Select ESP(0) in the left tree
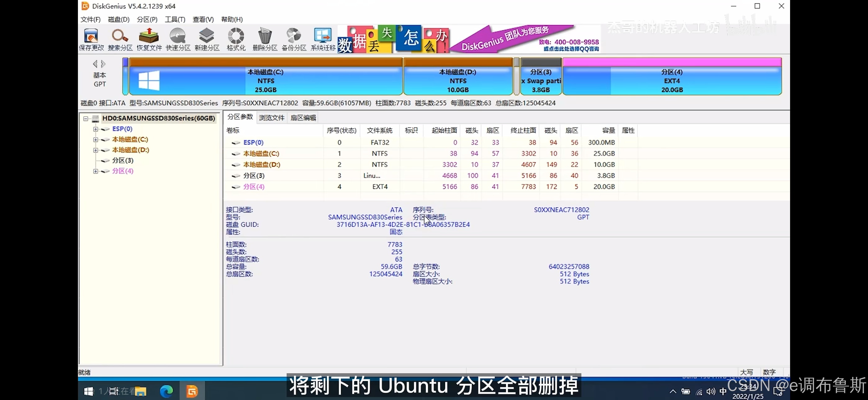 pyautogui.click(x=122, y=129)
